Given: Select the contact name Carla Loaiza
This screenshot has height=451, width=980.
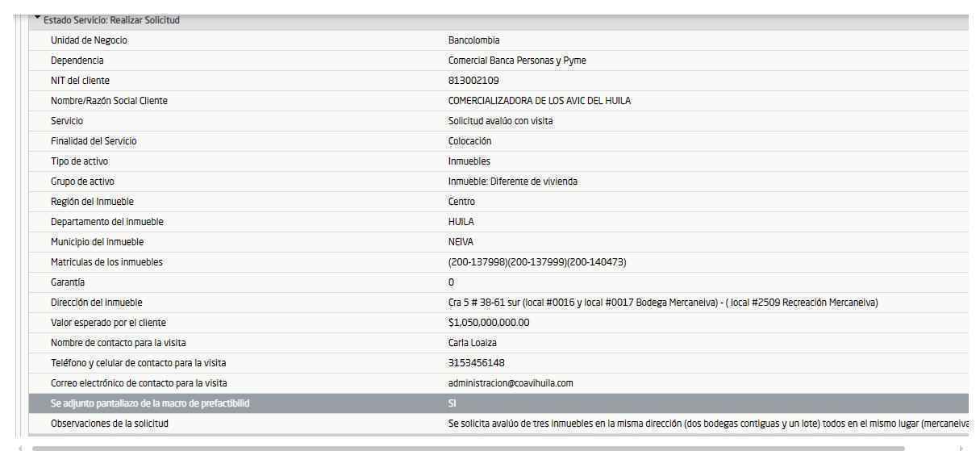Looking at the screenshot, I should pyautogui.click(x=473, y=343).
